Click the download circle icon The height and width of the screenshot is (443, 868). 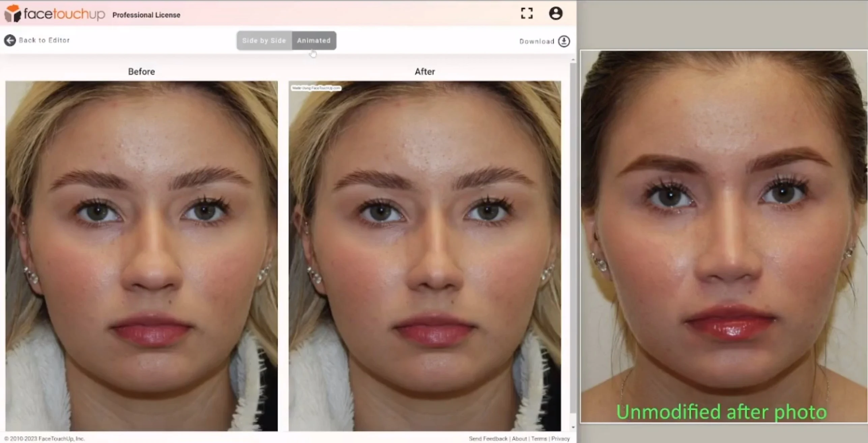563,41
